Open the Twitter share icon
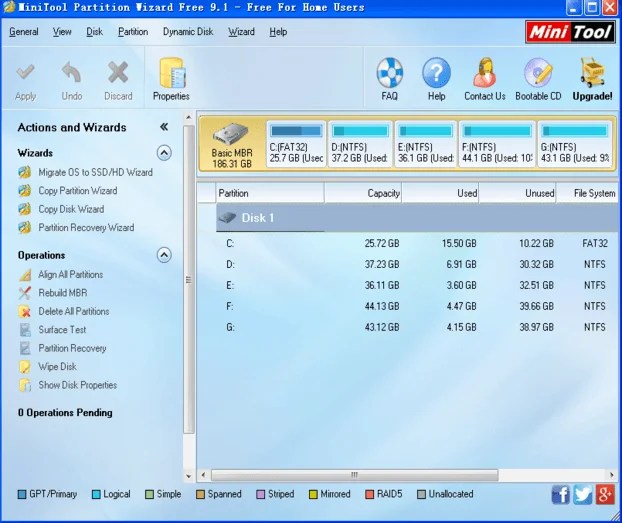622x523 pixels. click(x=583, y=494)
